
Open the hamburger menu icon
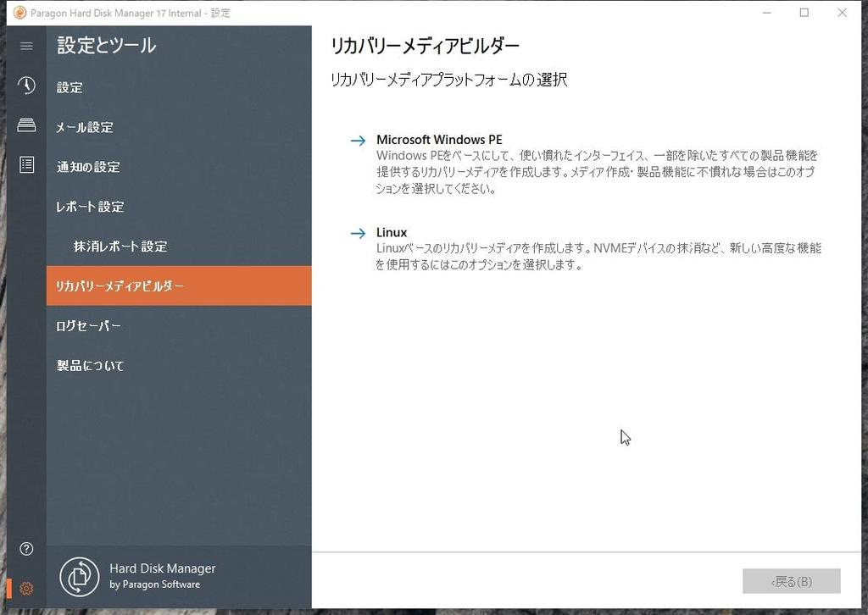[x=26, y=46]
